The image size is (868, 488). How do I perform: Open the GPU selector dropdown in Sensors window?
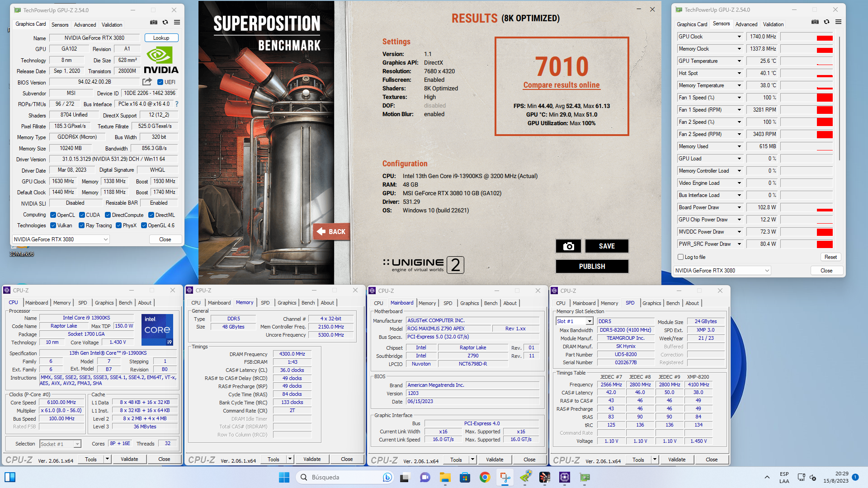click(x=722, y=271)
